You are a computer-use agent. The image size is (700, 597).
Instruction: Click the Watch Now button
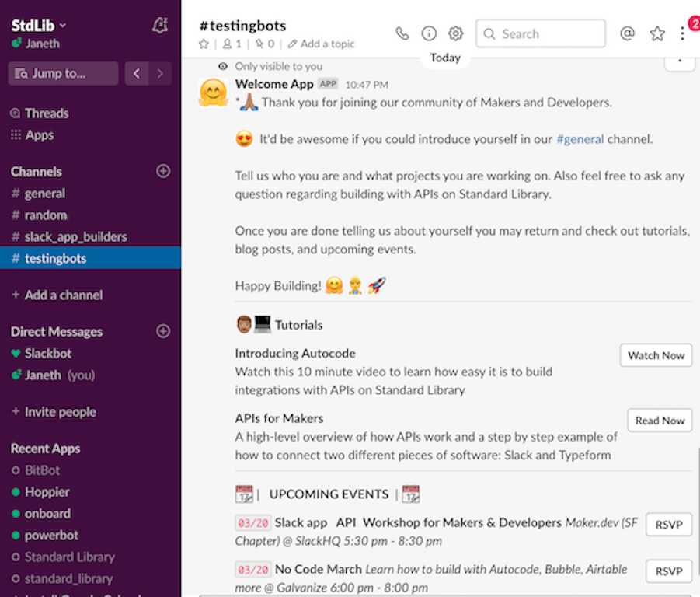click(x=656, y=355)
